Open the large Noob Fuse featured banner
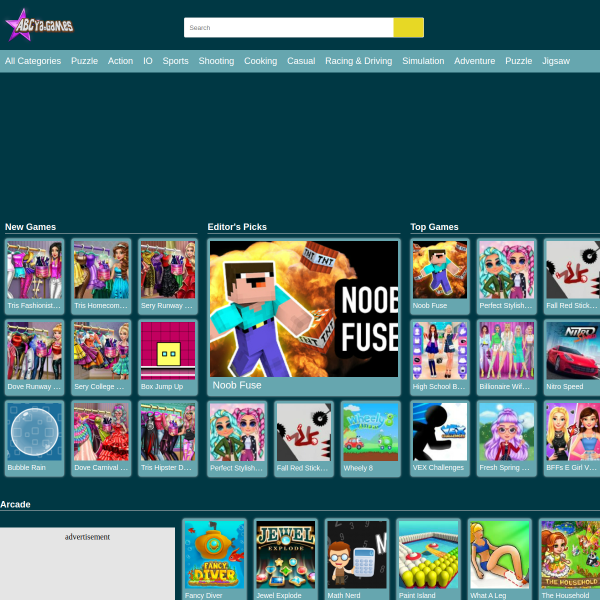The image size is (600, 600). (304, 317)
